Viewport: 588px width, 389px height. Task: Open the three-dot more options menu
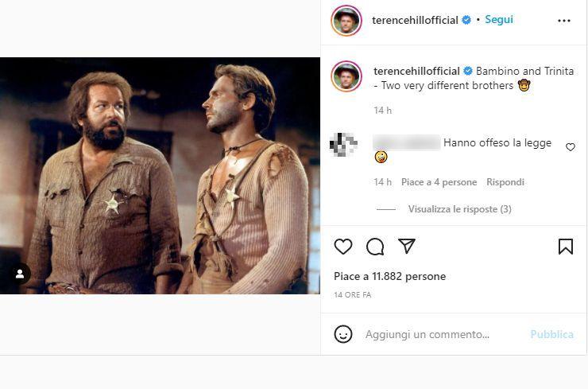[x=564, y=21]
